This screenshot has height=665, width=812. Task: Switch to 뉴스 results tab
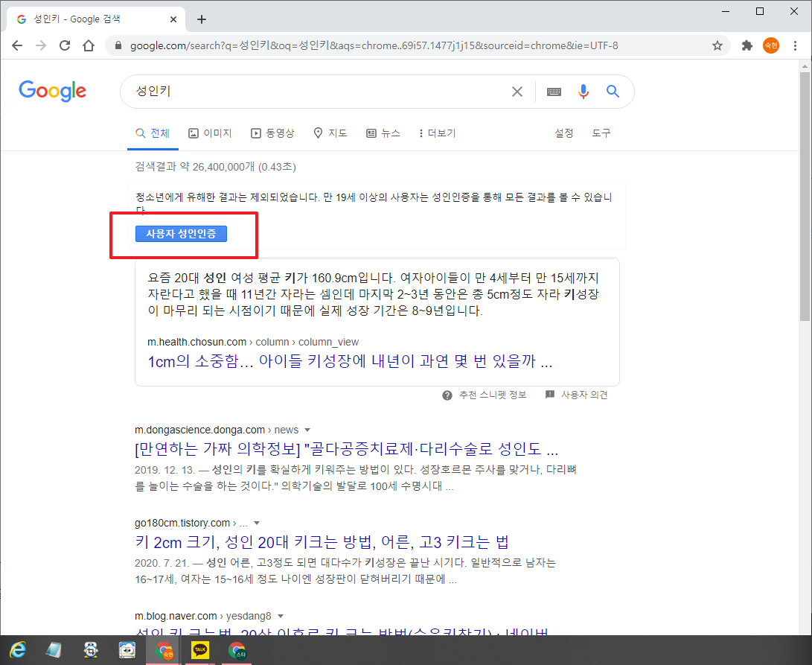click(383, 133)
